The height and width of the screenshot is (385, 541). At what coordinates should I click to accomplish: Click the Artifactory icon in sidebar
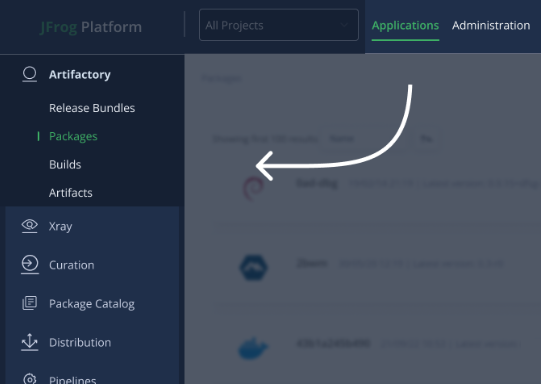pos(30,74)
